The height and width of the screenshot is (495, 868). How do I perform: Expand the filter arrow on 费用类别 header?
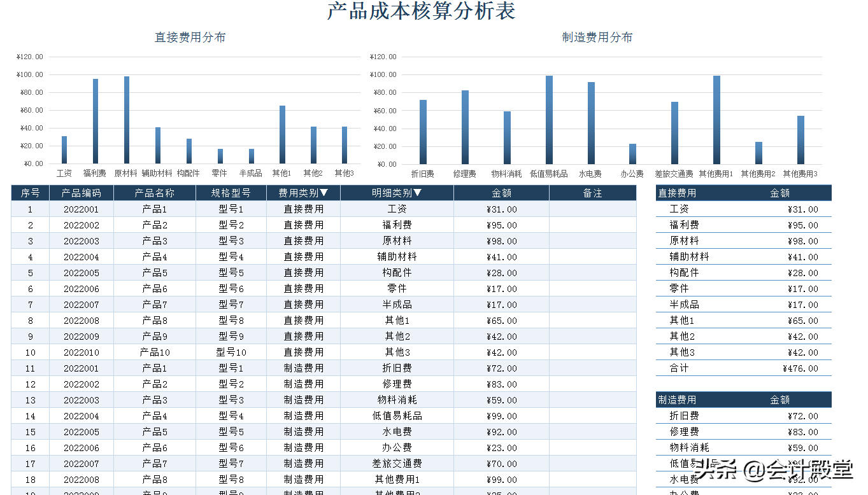pyautogui.click(x=325, y=193)
